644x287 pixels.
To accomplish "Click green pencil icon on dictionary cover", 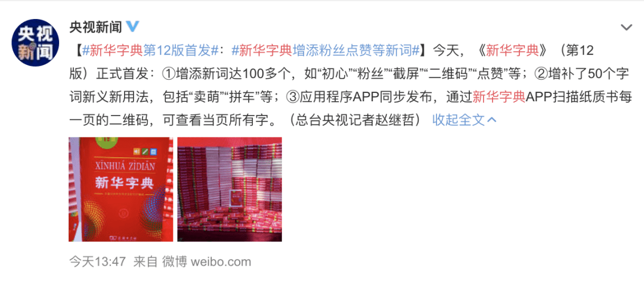I will tap(145, 151).
